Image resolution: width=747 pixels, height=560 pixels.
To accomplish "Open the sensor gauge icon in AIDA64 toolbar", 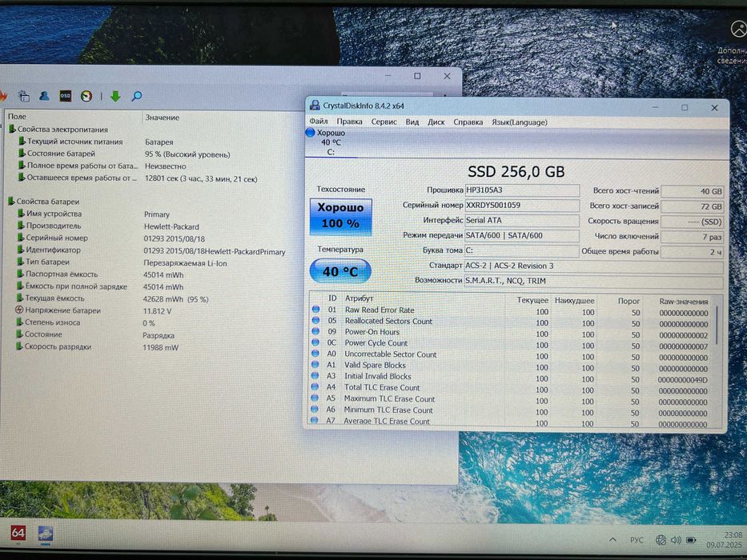I will pyautogui.click(x=86, y=96).
